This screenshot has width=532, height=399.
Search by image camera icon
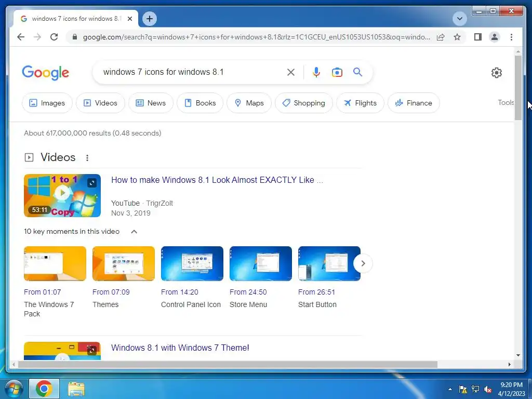(x=337, y=72)
